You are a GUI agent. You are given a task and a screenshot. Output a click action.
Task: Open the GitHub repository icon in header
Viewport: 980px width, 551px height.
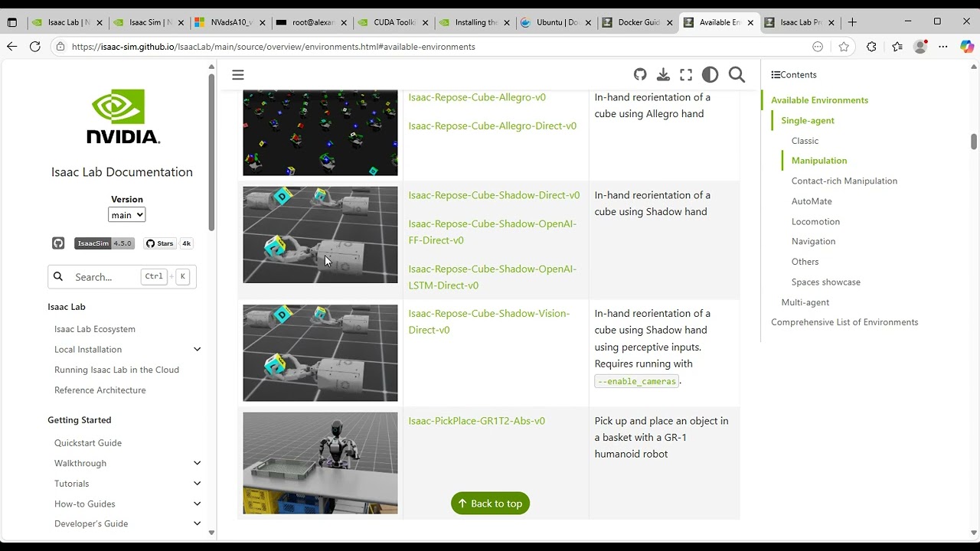tap(640, 74)
